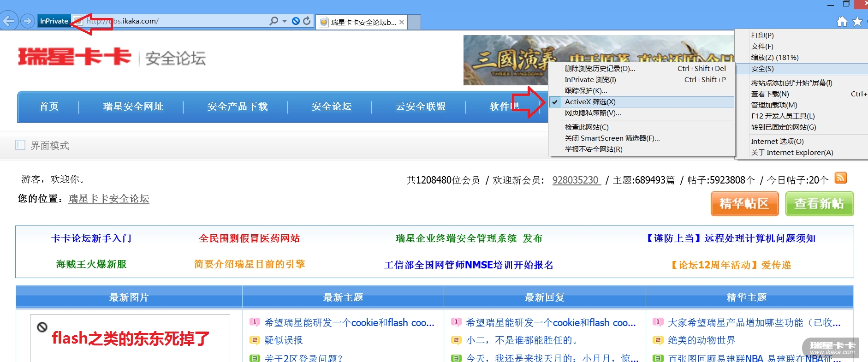
Task: Click the browser Forward arrow button
Action: (x=28, y=21)
